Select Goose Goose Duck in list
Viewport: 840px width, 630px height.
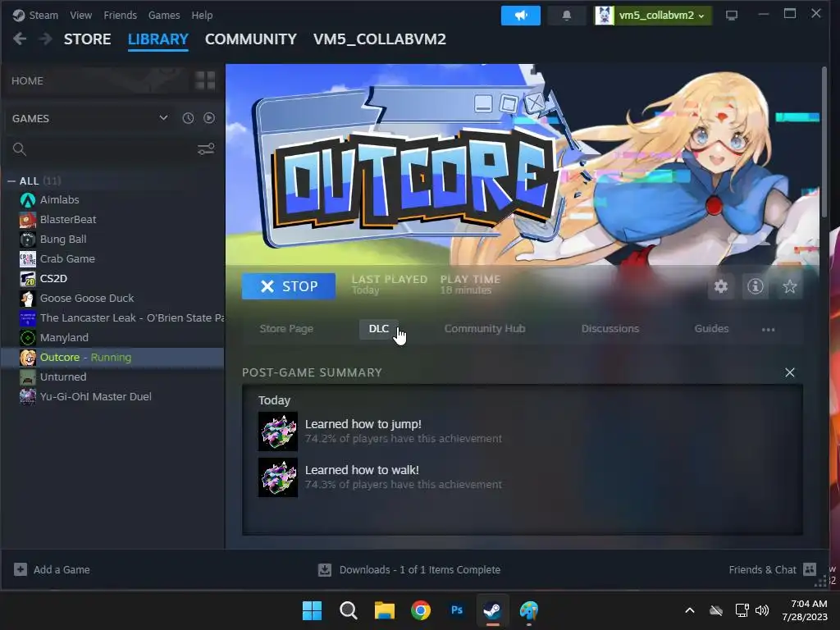click(87, 299)
